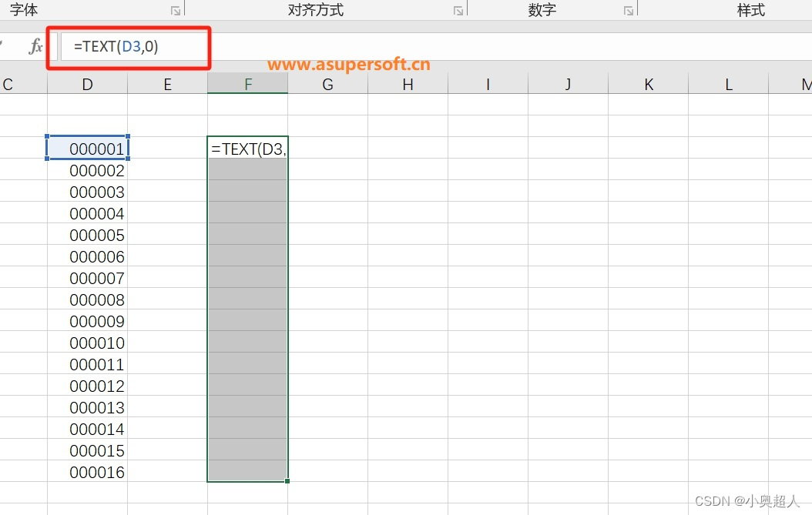Select column D header
This screenshot has height=515, width=812.
tap(87, 84)
